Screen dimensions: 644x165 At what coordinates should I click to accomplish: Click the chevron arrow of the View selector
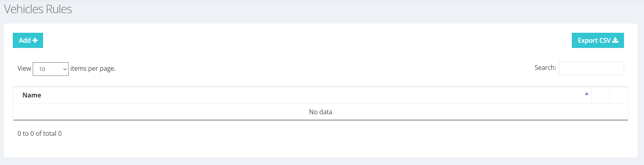65,69
